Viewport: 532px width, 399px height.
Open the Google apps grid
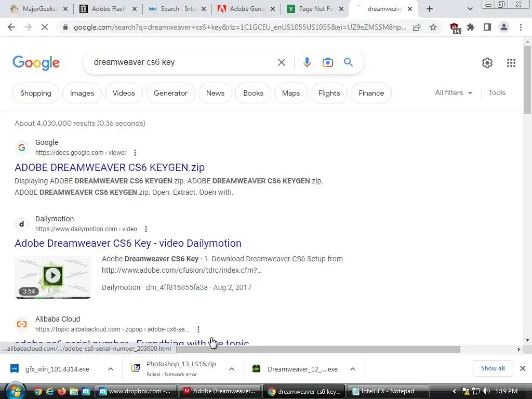[511, 63]
